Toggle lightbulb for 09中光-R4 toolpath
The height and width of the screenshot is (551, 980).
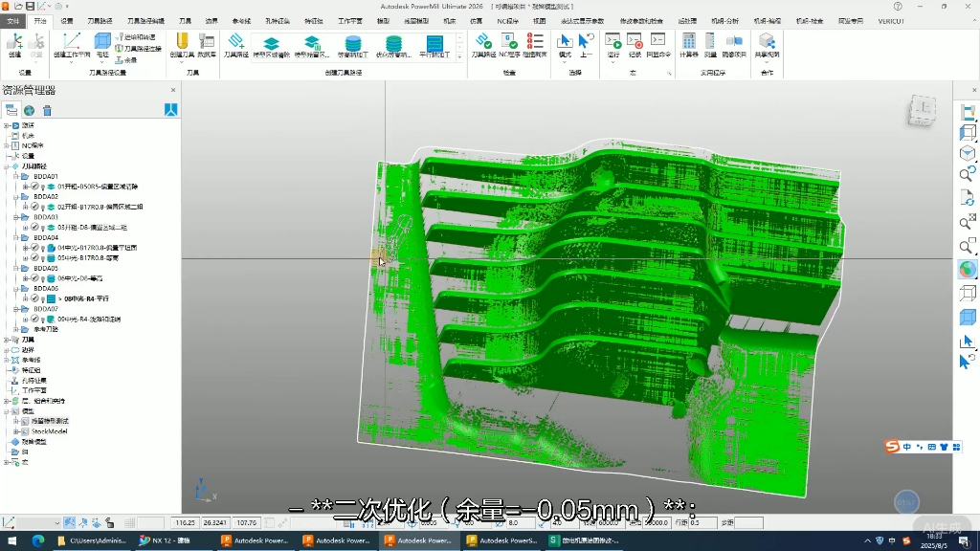(43, 320)
